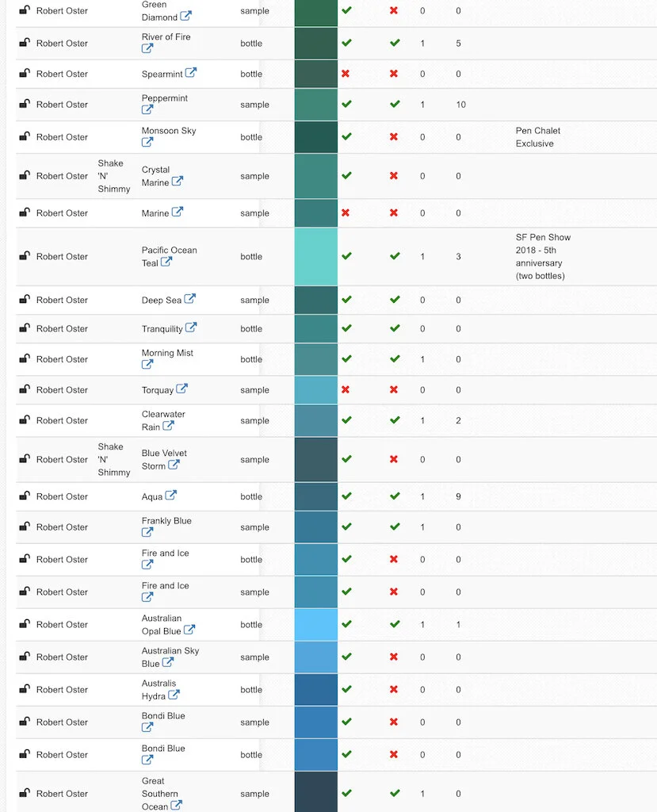
Task: Click 'Robert Oster' in the Tranquility row
Action: coord(62,329)
